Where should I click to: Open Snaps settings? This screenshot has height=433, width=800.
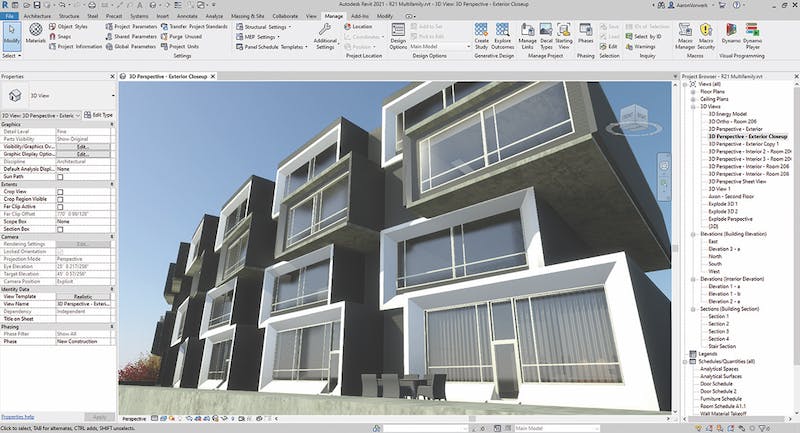(60, 36)
